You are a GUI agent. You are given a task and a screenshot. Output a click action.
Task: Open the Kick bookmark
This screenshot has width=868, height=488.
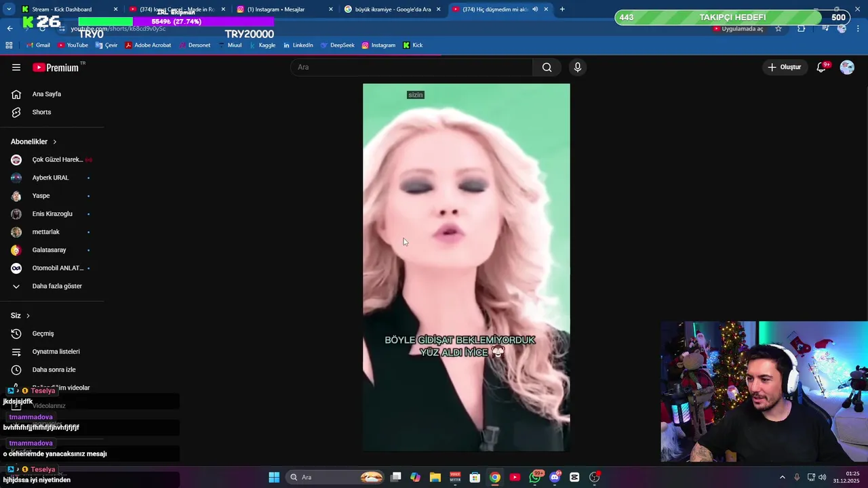pos(412,45)
